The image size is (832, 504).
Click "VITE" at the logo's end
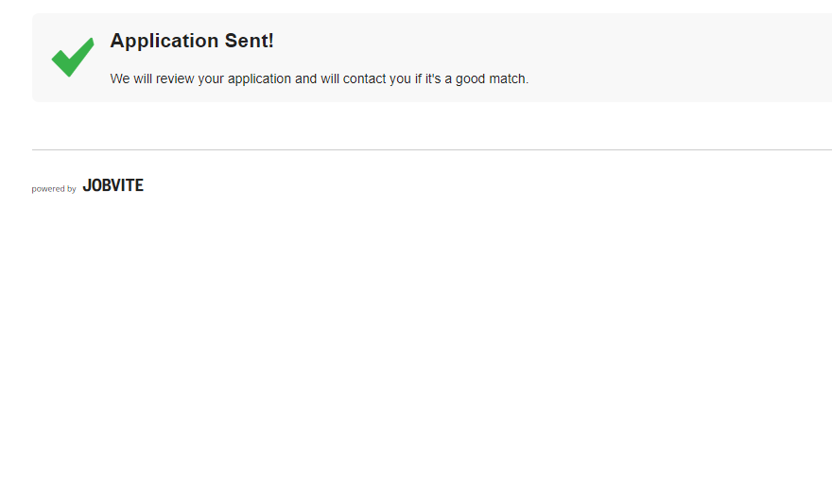coord(128,185)
